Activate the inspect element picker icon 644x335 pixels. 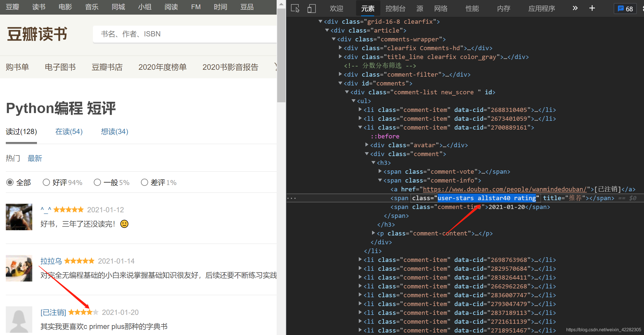coord(295,9)
